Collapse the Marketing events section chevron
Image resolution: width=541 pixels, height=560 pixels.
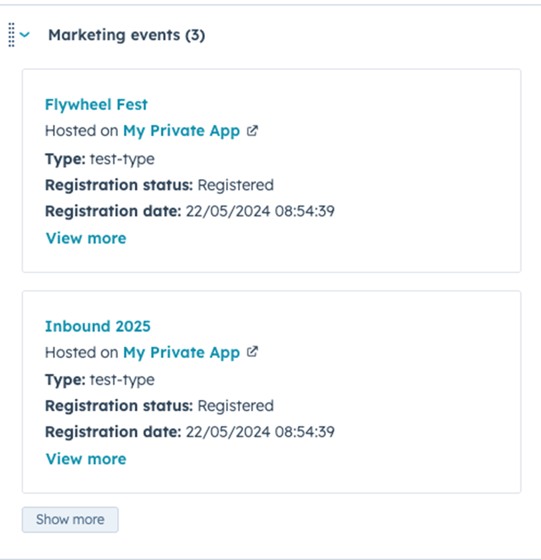(25, 35)
